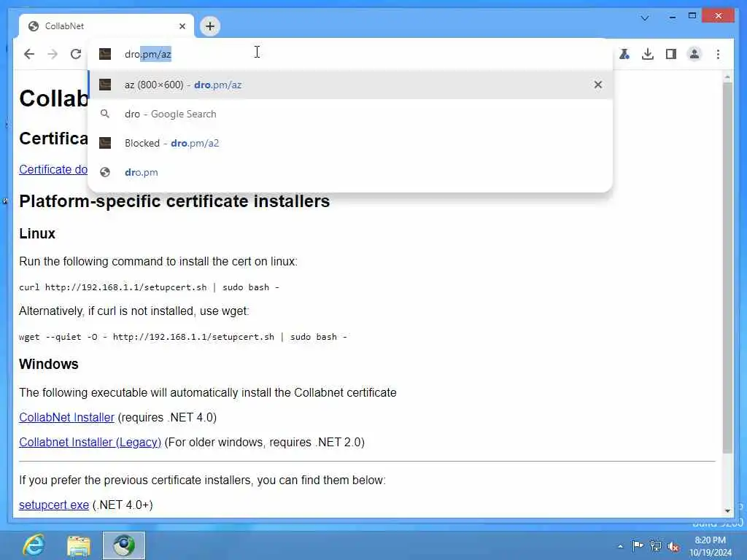The image size is (747, 560).
Task: Open the Certificate download link
Action: [53, 169]
